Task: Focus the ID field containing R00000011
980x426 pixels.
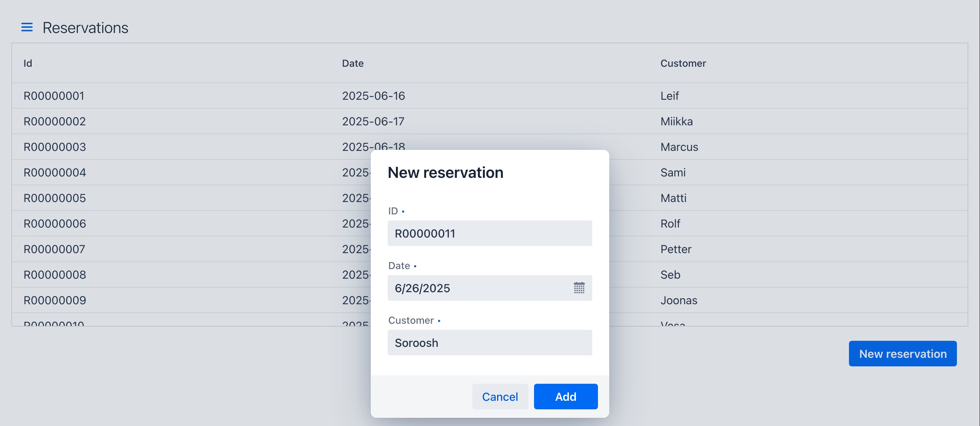Action: click(489, 233)
